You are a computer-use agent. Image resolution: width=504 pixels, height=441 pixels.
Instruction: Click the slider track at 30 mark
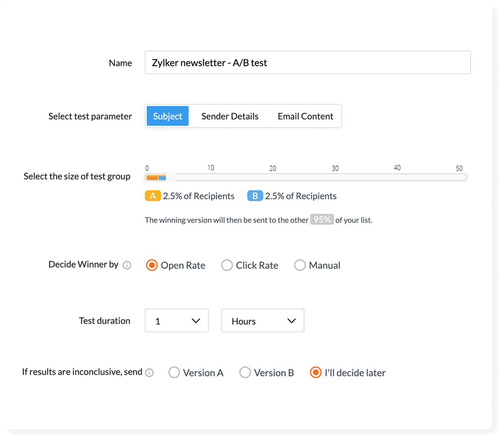(x=335, y=178)
